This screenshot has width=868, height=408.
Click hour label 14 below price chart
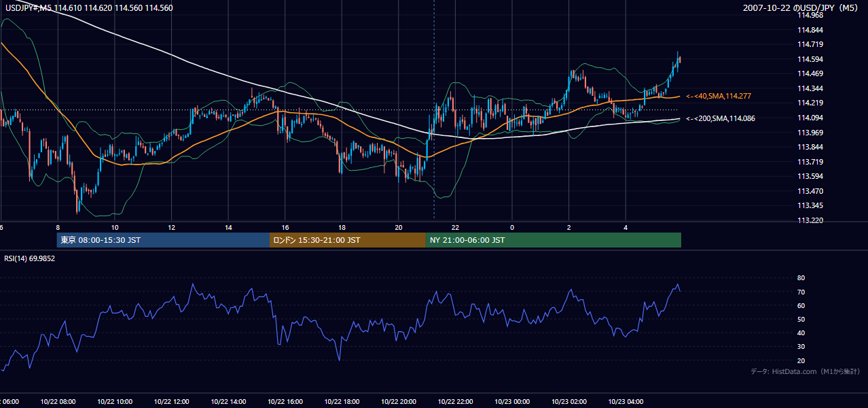point(228,227)
